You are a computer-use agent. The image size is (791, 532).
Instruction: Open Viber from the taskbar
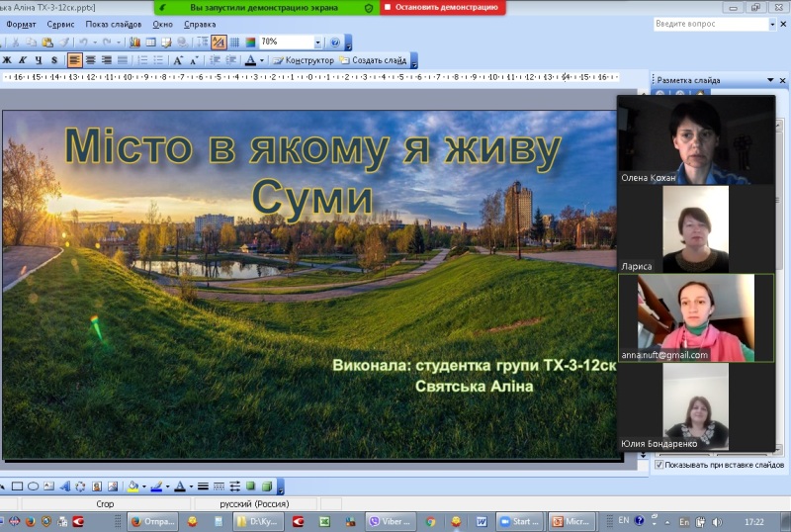pyautogui.click(x=388, y=521)
